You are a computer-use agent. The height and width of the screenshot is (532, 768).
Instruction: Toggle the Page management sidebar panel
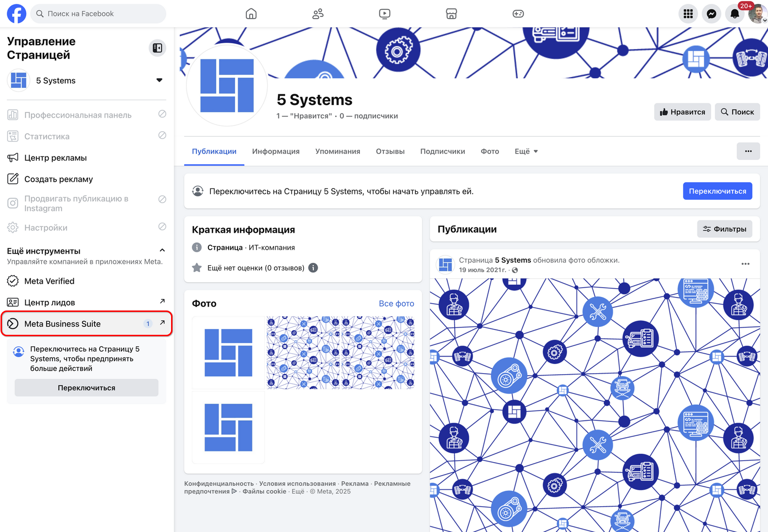(x=157, y=48)
